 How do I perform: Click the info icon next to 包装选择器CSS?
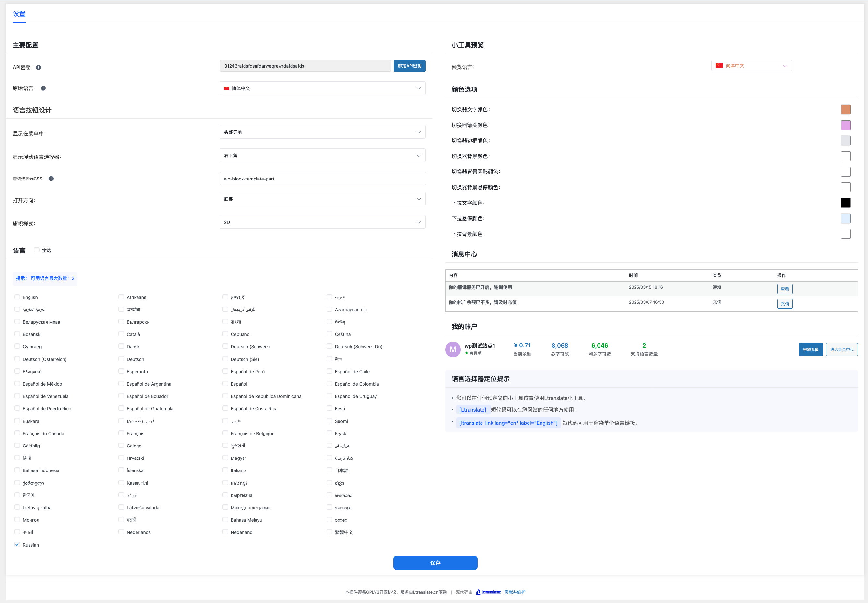[x=51, y=179]
